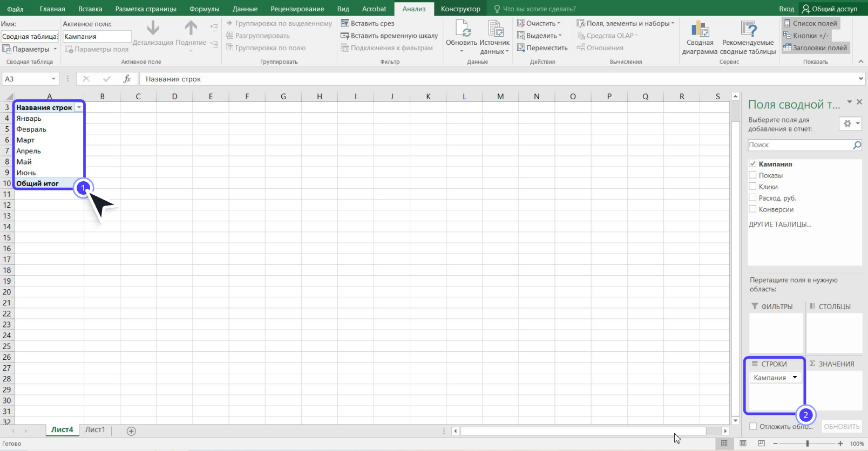This screenshot has height=451, width=868.
Task: Check the Конверсии field checkbox
Action: [752, 209]
